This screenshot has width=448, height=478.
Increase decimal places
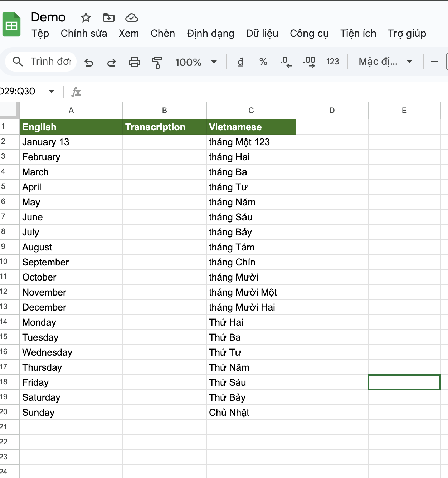(309, 62)
